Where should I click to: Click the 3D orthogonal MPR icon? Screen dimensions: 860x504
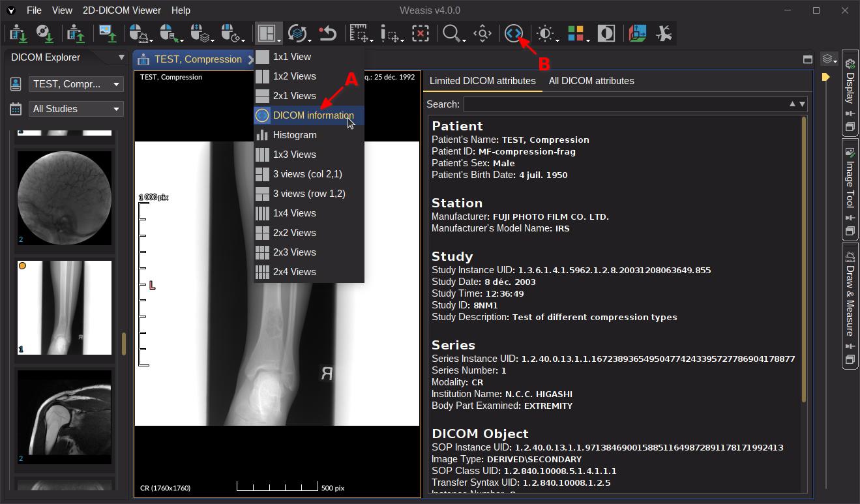click(638, 33)
